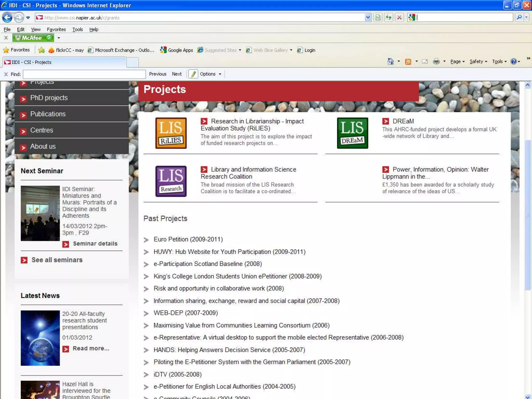Click in the Find text input field
Viewport: 532px width, 399px height.
coord(84,74)
